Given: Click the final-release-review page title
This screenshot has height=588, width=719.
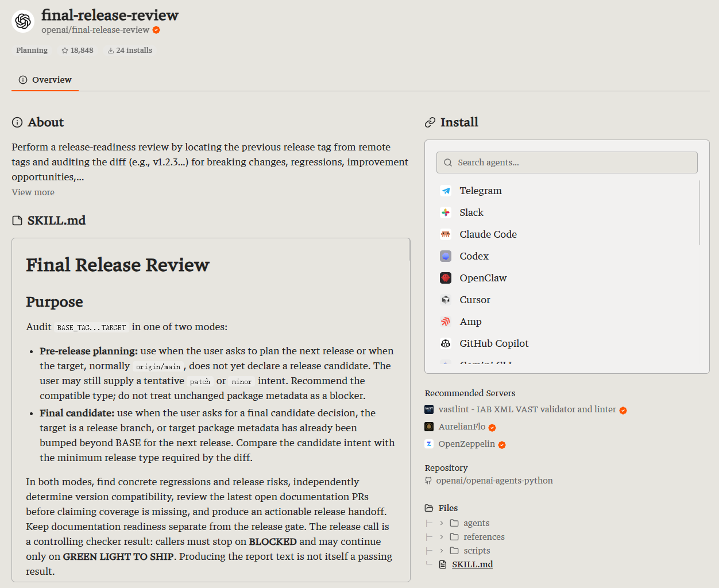Looking at the screenshot, I should coord(110,15).
